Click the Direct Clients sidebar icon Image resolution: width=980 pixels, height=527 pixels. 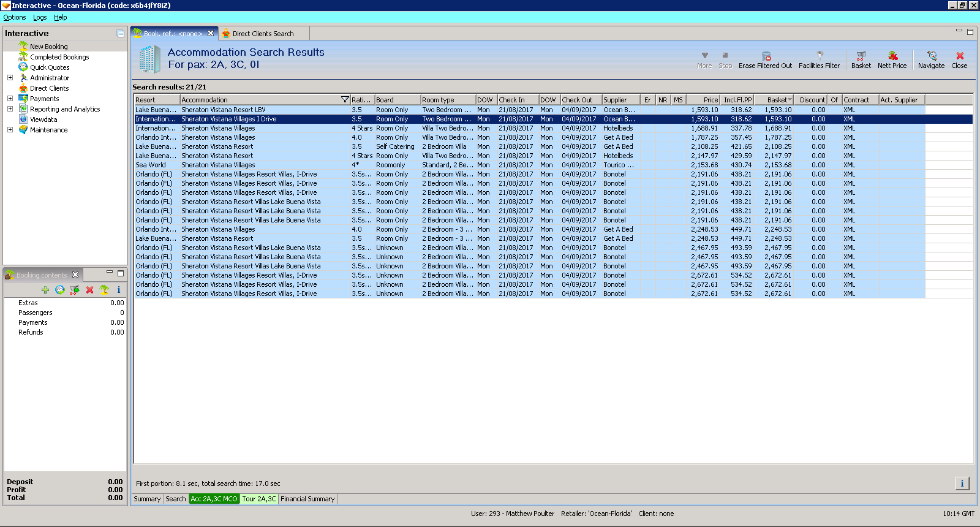click(23, 88)
